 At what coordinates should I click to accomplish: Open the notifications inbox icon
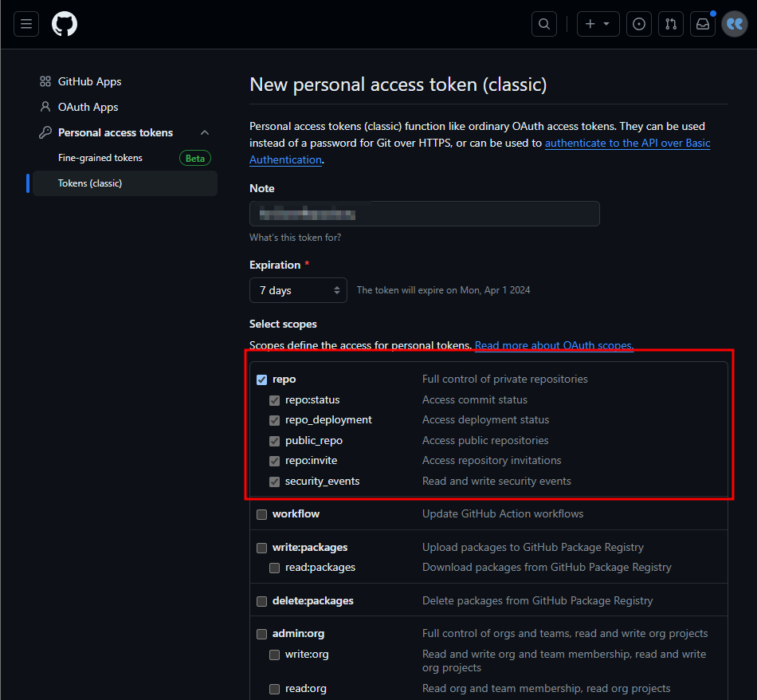pyautogui.click(x=703, y=24)
